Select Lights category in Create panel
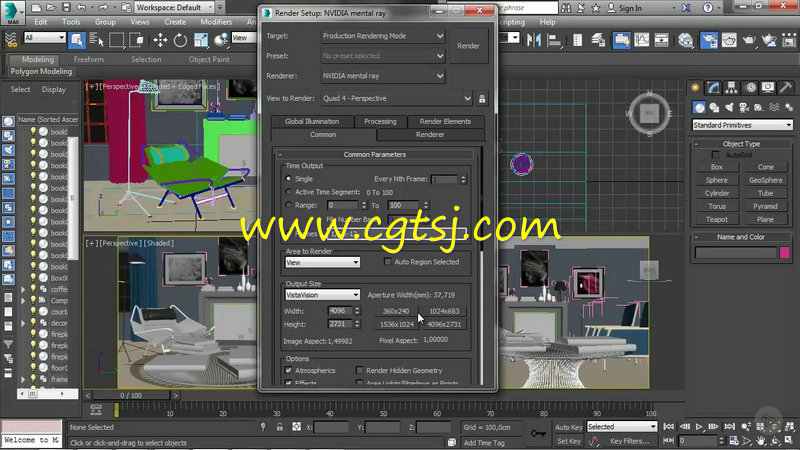800x450 pixels. coord(729,107)
